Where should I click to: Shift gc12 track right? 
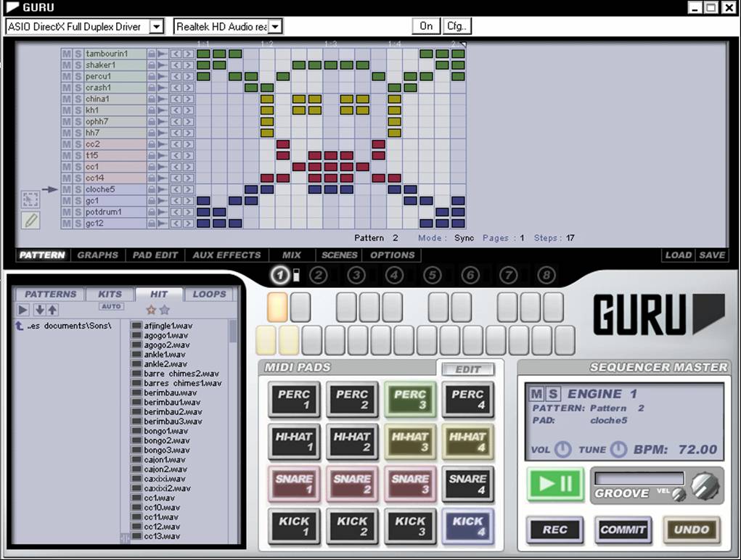click(x=188, y=223)
